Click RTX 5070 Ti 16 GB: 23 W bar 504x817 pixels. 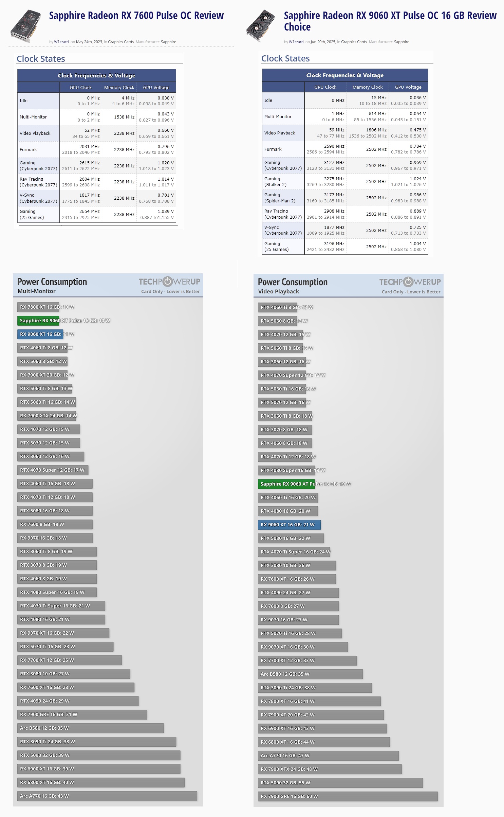pyautogui.click(x=66, y=647)
